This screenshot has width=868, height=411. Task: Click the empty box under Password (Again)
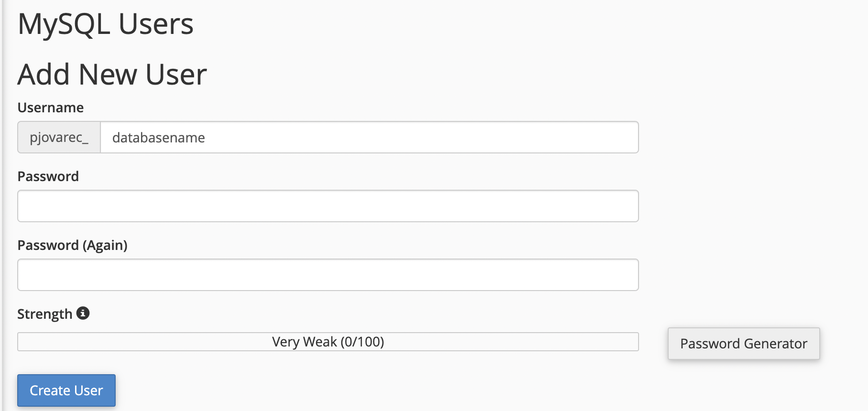click(x=328, y=275)
